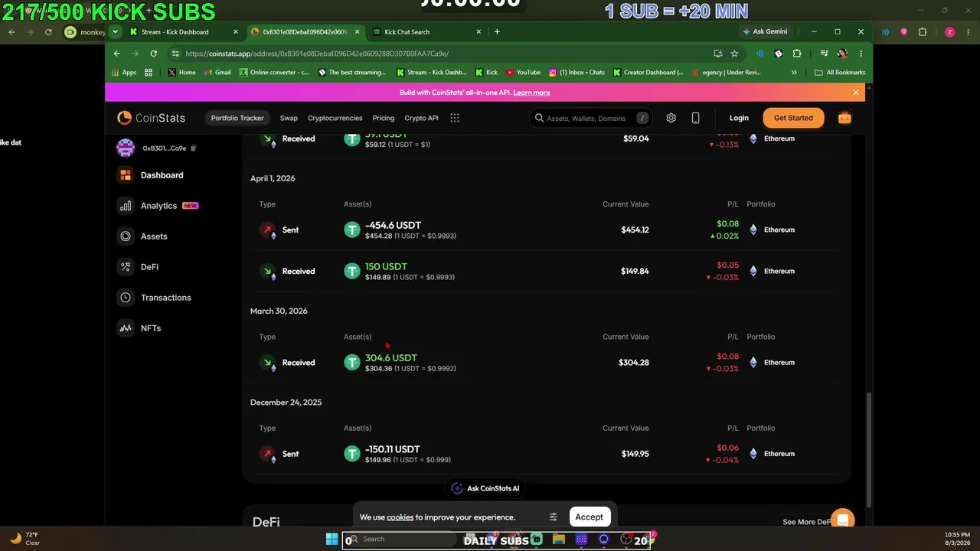
Task: Click the -150.11 USDT sent amount
Action: pyautogui.click(x=392, y=449)
